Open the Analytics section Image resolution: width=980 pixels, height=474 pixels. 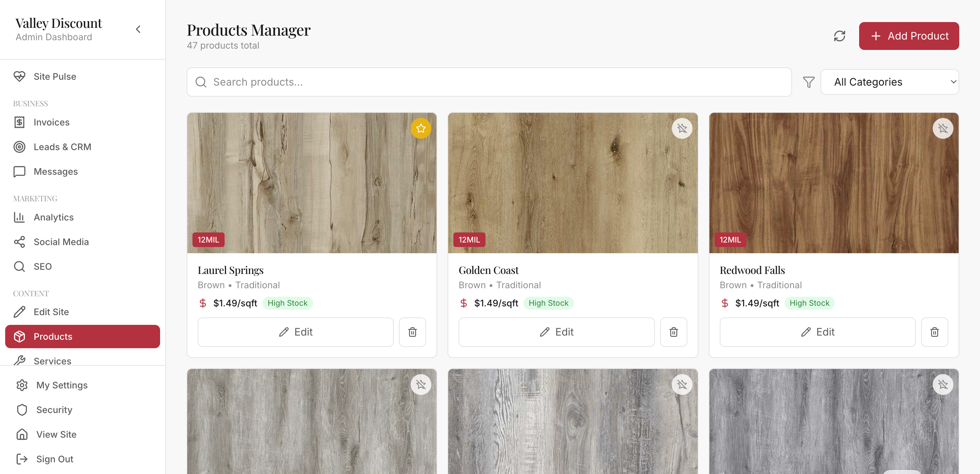[x=20, y=217]
